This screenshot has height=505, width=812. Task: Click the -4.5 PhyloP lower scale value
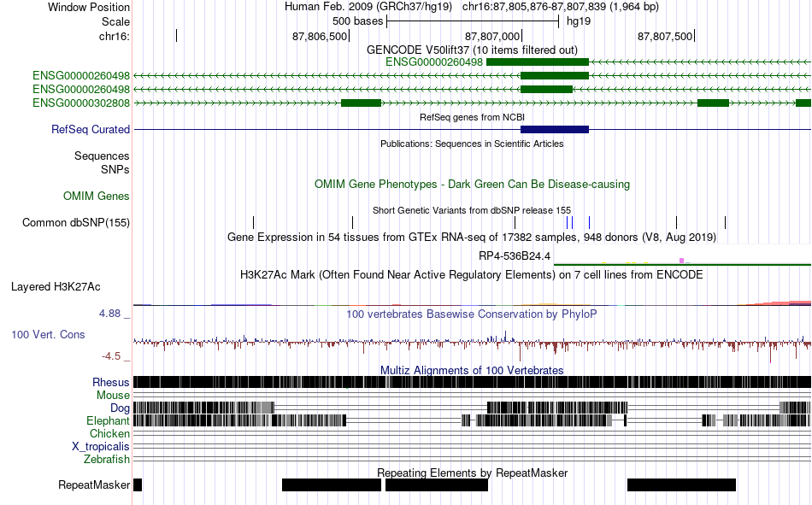pos(111,356)
